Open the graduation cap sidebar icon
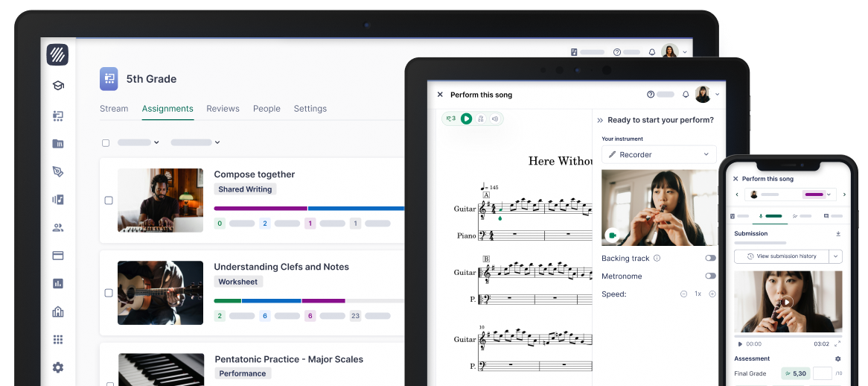Screen dimensions: 868x386 click(x=58, y=85)
